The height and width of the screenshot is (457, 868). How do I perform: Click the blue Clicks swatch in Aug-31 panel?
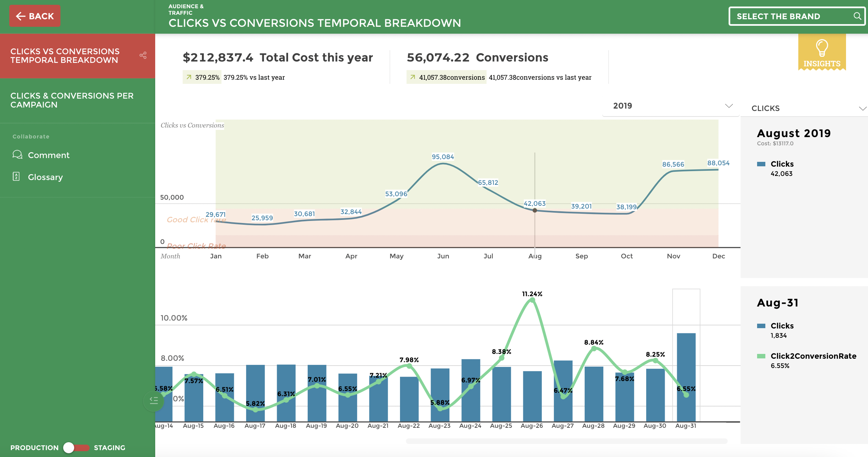[x=761, y=326]
